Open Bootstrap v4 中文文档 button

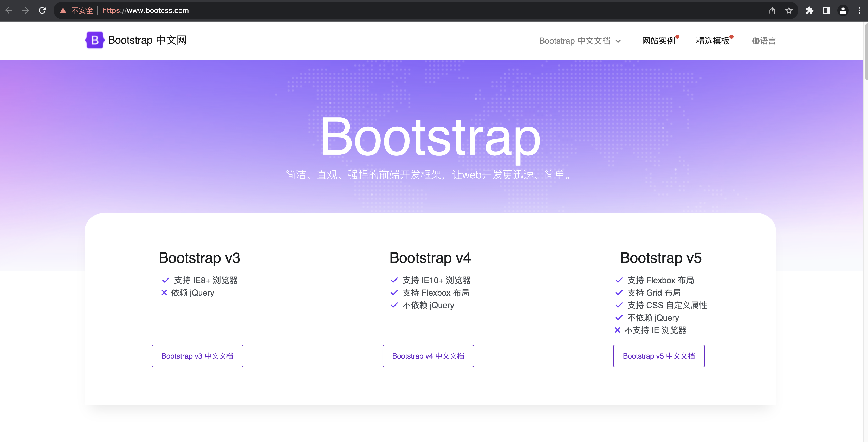tap(428, 356)
